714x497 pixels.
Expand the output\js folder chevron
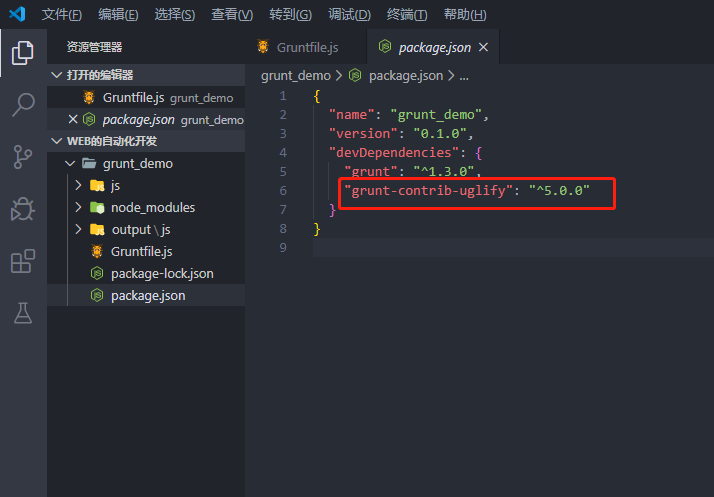pyautogui.click(x=78, y=229)
